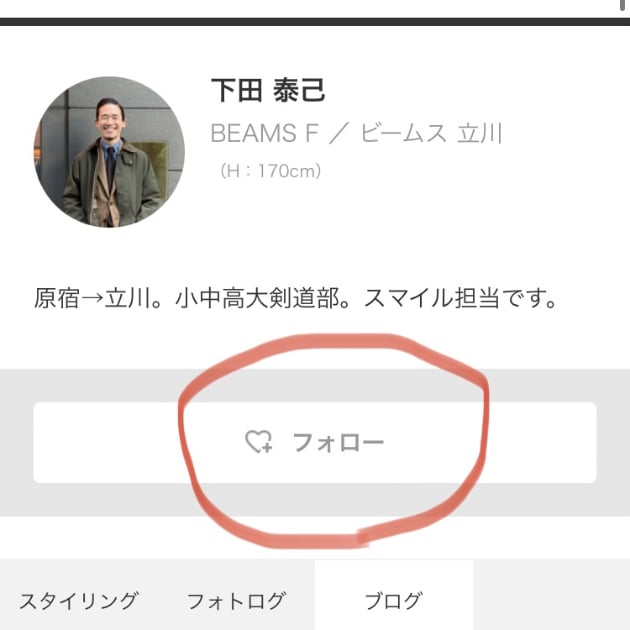The image size is (630, 630).
Task: Click the gray band below Follow button
Action: pos(315,499)
